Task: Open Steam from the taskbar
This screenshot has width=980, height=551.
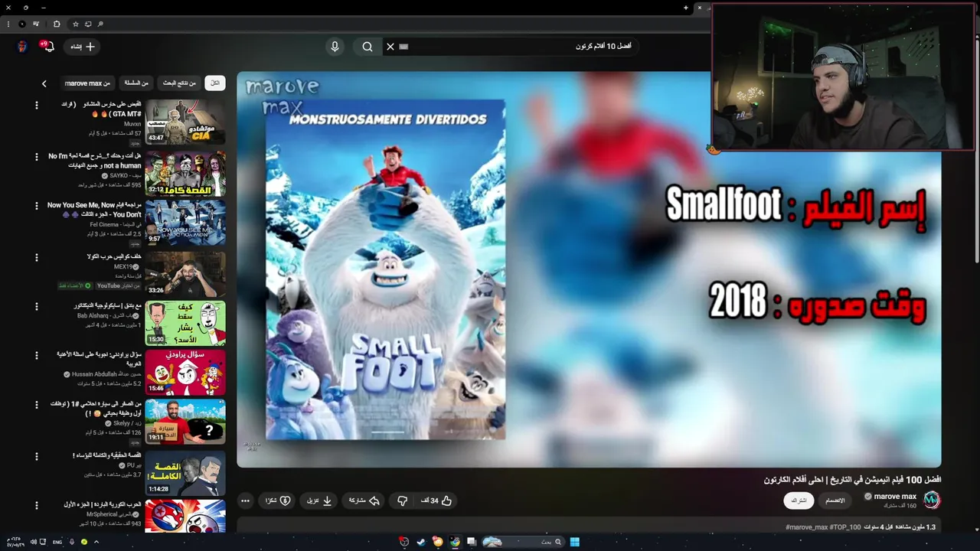Action: point(421,542)
